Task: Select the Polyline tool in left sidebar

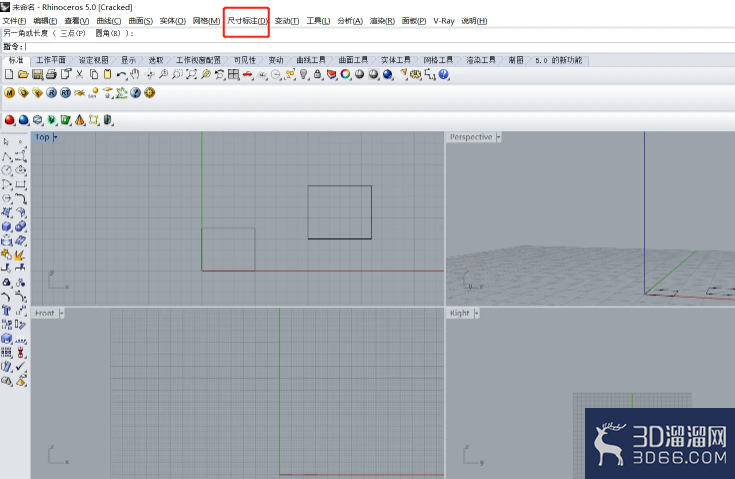Action: coord(7,156)
